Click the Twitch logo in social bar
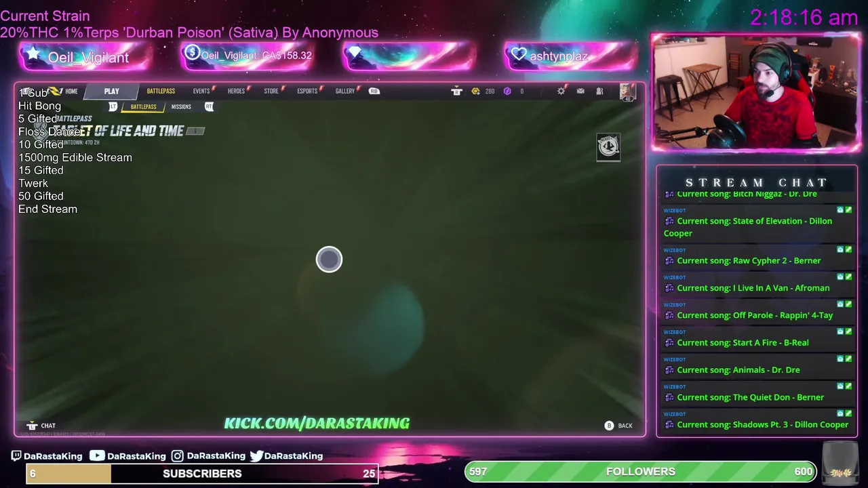 click(x=16, y=456)
